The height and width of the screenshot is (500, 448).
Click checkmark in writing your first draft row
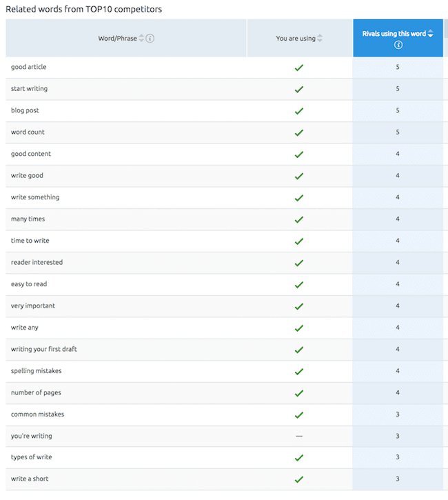[x=299, y=350]
